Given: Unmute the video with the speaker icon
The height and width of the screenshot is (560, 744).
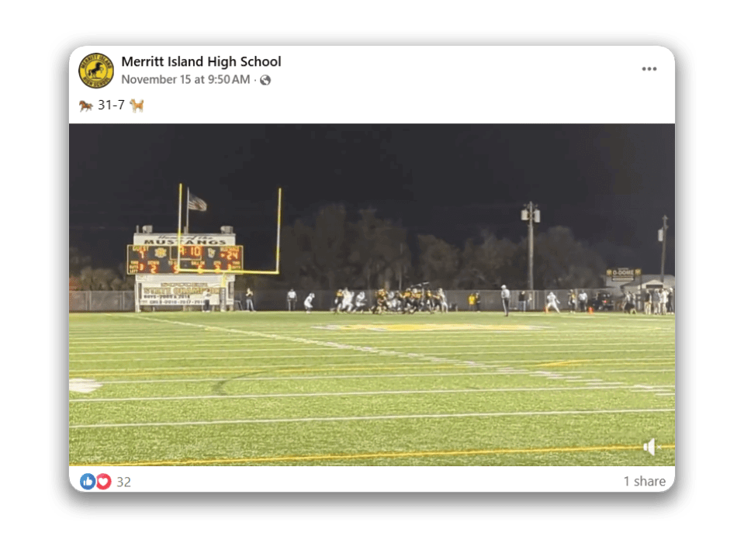Looking at the screenshot, I should (650, 447).
